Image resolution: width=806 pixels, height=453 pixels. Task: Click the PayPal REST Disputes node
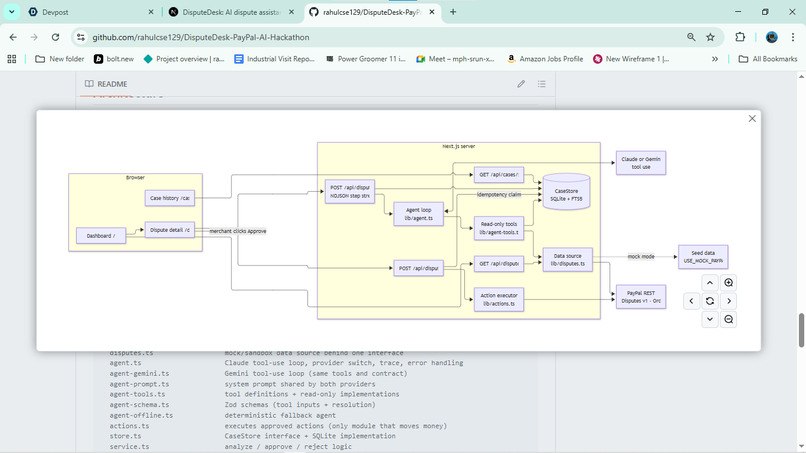tap(641, 297)
